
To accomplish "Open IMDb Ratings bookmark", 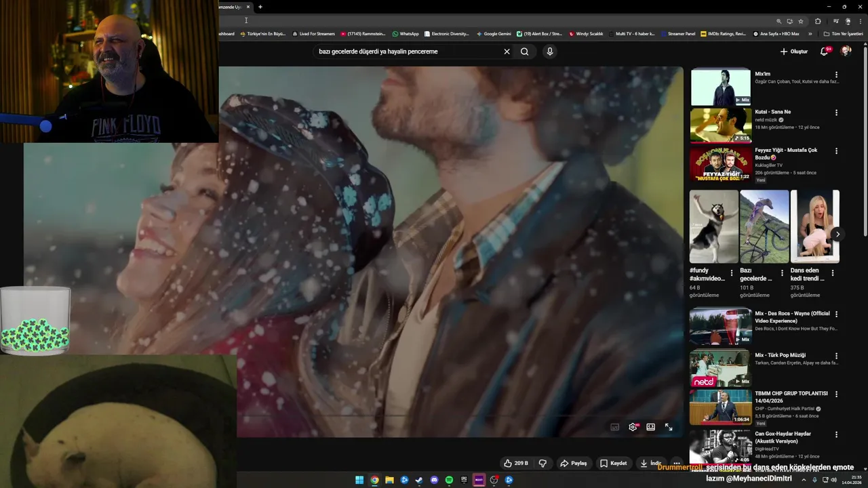I will pyautogui.click(x=724, y=34).
